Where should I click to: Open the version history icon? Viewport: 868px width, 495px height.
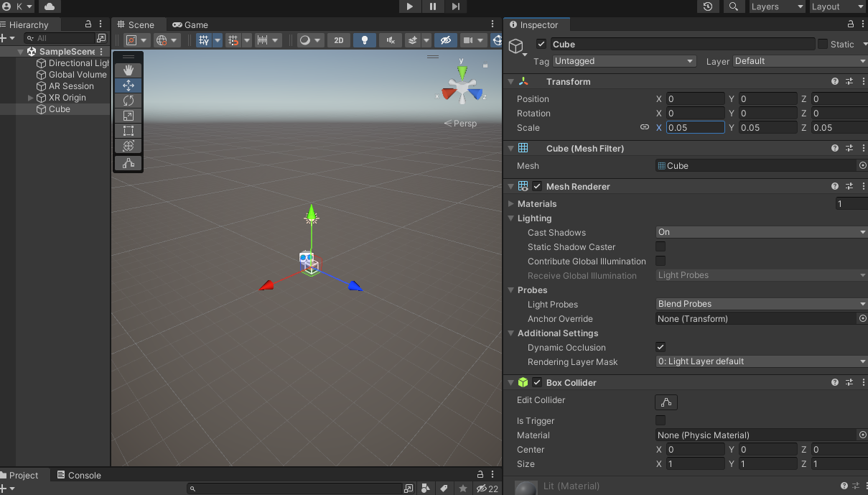pyautogui.click(x=709, y=6)
